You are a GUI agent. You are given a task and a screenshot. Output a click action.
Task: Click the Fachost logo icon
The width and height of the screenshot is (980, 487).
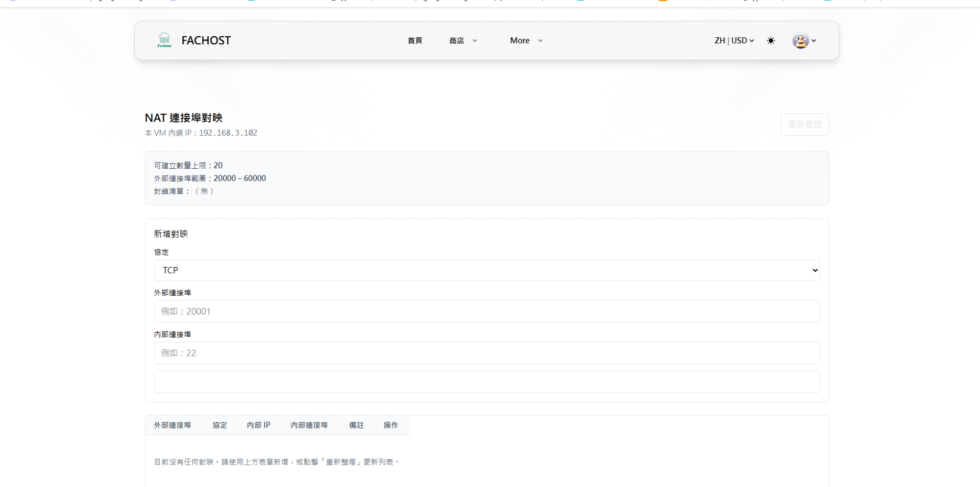[x=164, y=40]
